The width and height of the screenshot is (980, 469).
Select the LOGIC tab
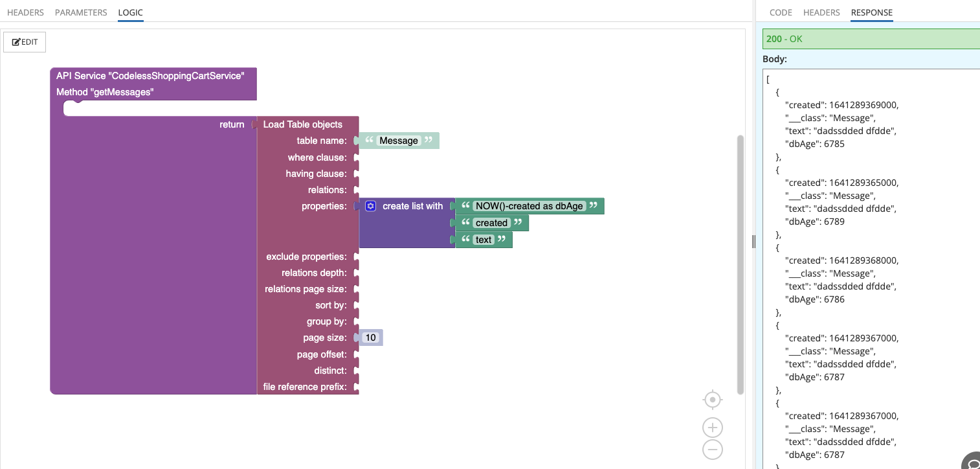tap(130, 12)
